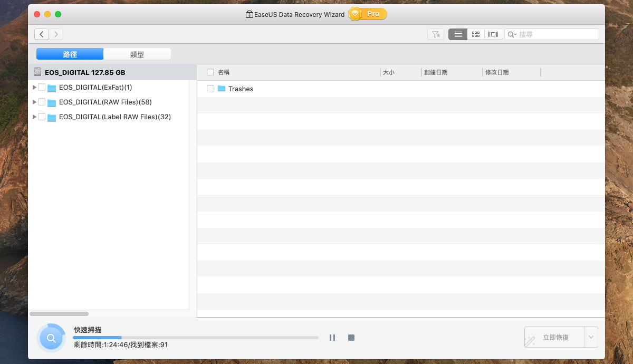Switch to list view
The image size is (633, 364).
click(458, 34)
